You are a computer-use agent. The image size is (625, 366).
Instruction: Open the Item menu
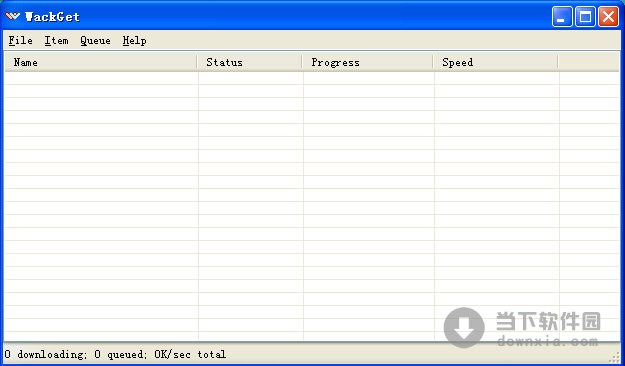coord(56,41)
